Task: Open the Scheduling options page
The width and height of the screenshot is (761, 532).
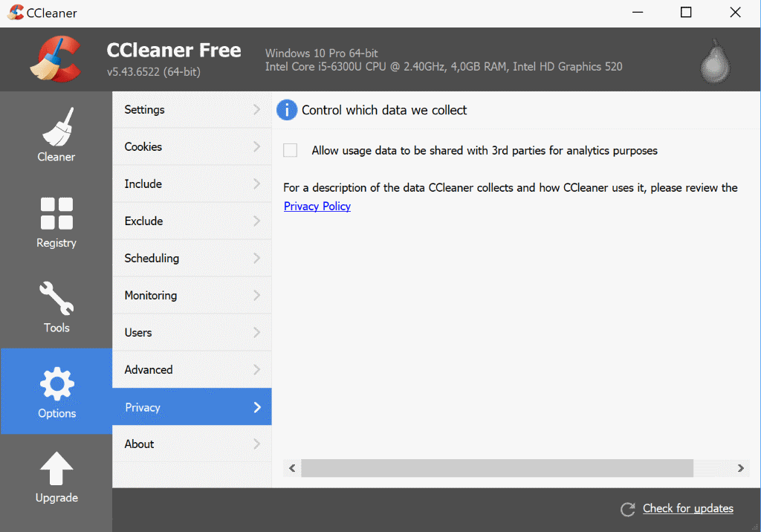Action: (x=192, y=259)
